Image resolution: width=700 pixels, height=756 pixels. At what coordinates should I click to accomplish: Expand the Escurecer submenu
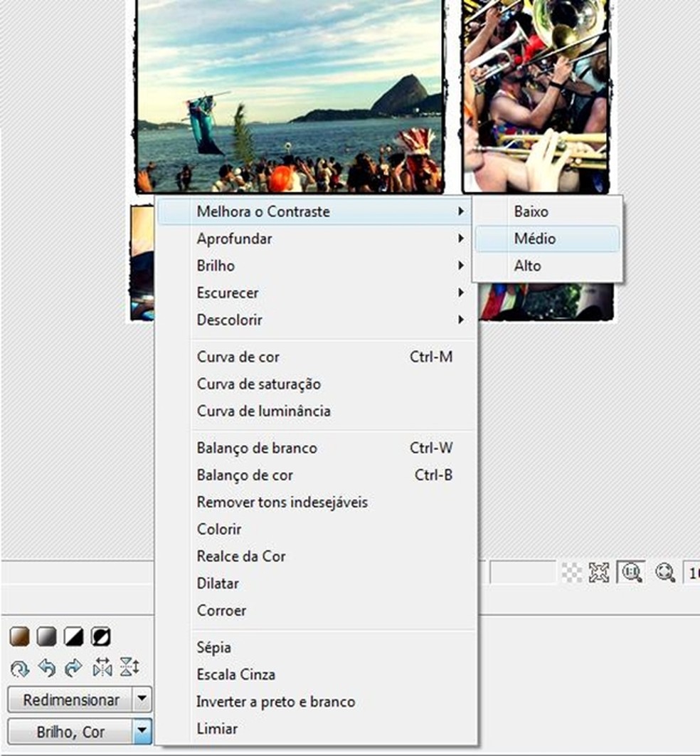316,293
